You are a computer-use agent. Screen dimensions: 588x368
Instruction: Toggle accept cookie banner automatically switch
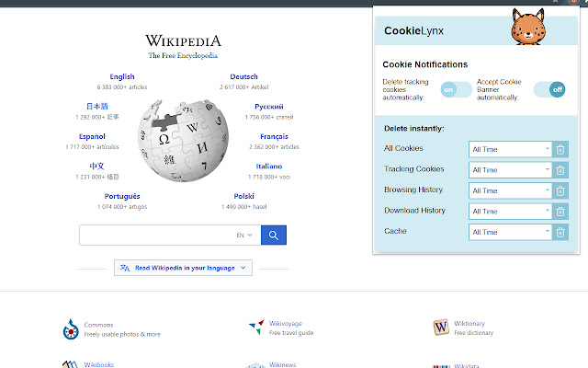pos(549,89)
